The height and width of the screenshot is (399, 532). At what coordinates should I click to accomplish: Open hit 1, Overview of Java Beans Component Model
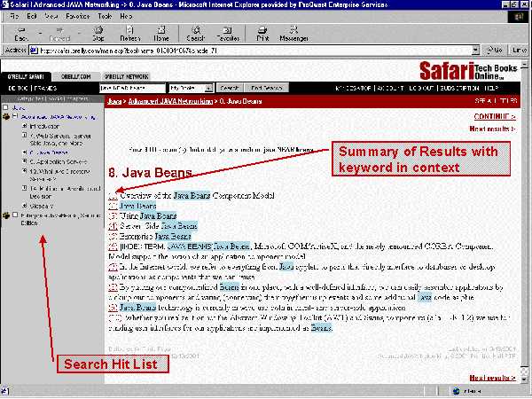click(113, 196)
